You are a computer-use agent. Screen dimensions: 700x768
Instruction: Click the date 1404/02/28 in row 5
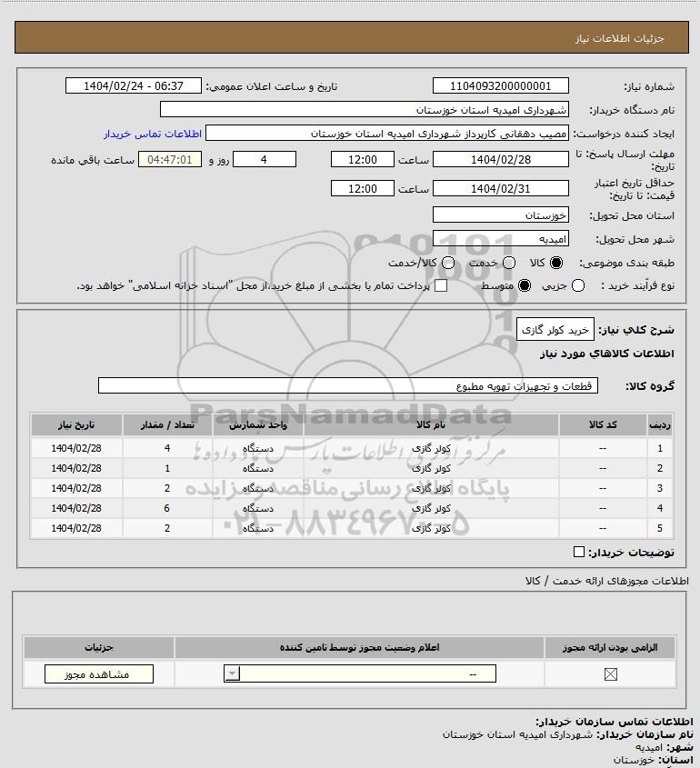(76, 528)
